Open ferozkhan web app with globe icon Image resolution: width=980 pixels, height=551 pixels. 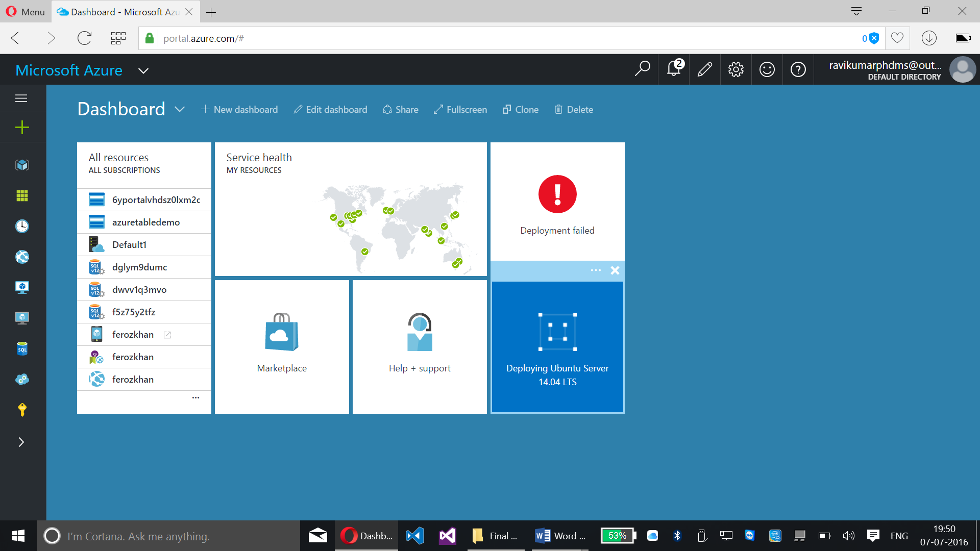(x=144, y=379)
